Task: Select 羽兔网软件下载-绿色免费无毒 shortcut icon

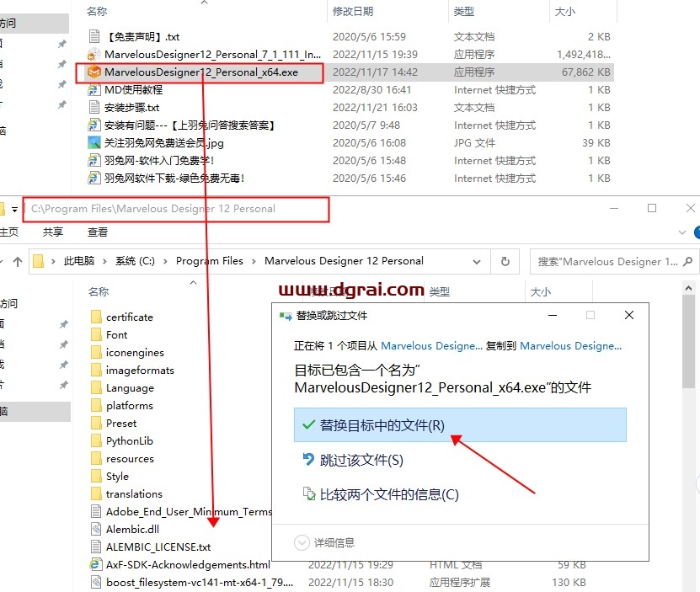Action: (94, 179)
